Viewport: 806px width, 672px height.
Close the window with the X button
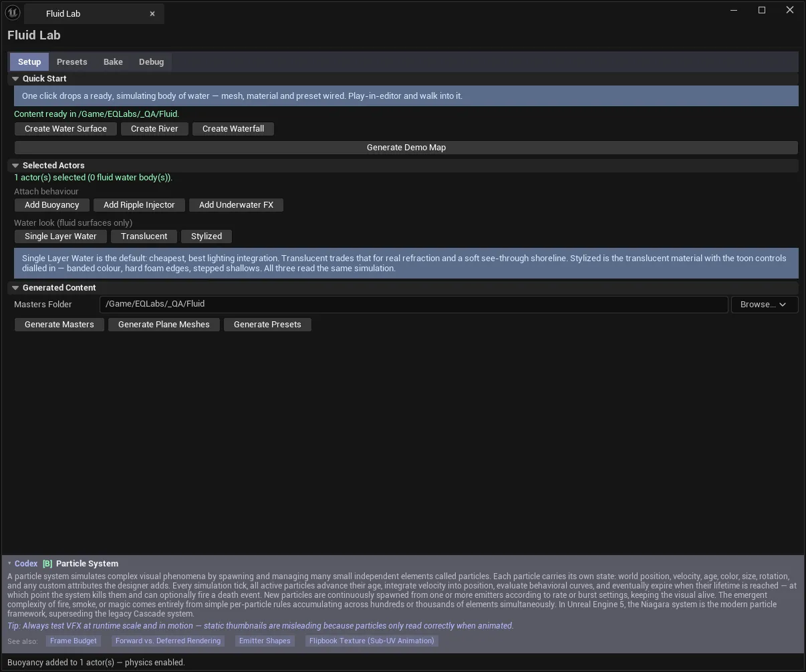790,10
